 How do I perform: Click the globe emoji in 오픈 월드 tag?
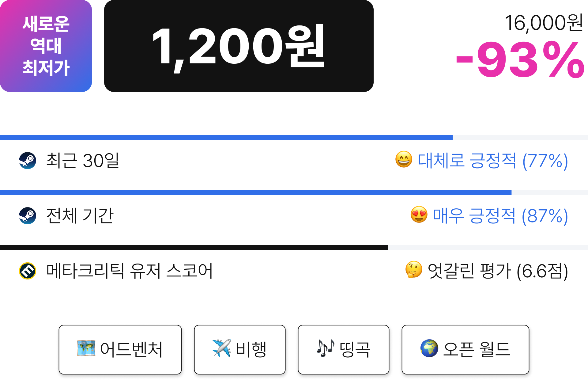coord(429,348)
